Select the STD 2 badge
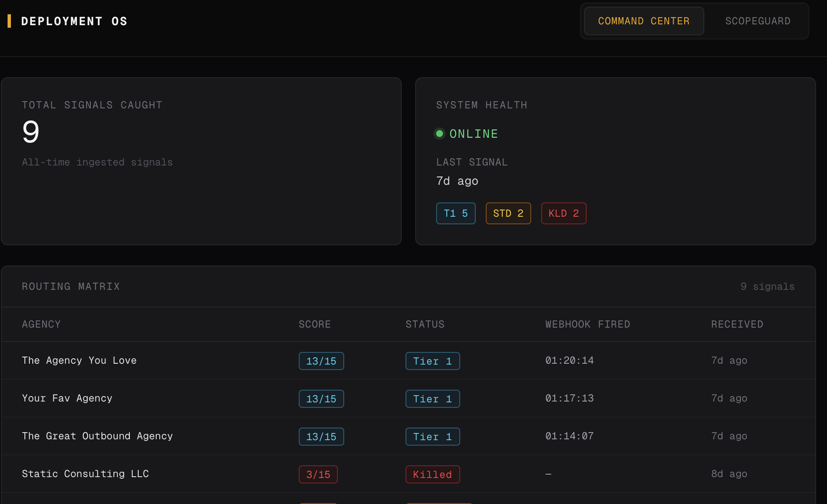 (x=508, y=213)
